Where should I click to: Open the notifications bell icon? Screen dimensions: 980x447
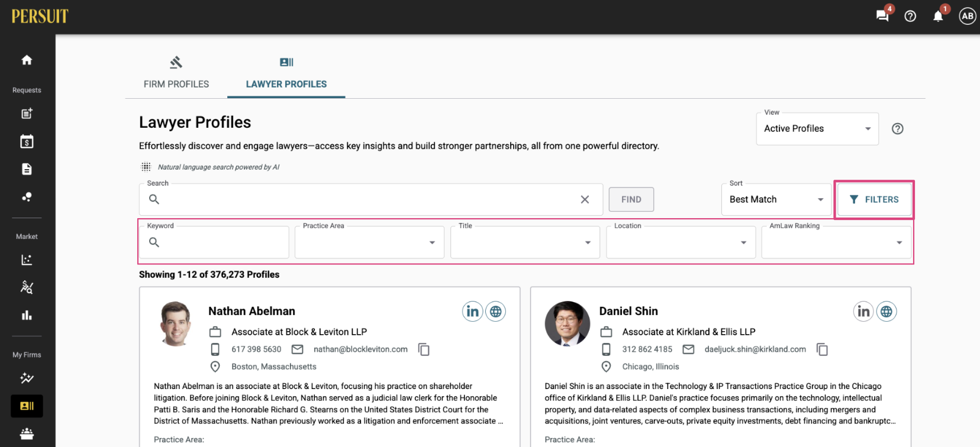click(x=938, y=16)
